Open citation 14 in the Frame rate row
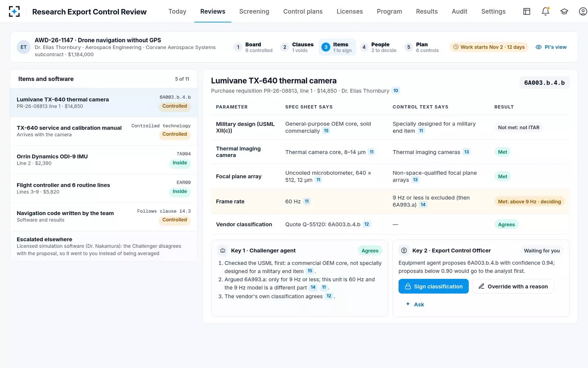The image size is (588, 368). point(423,204)
